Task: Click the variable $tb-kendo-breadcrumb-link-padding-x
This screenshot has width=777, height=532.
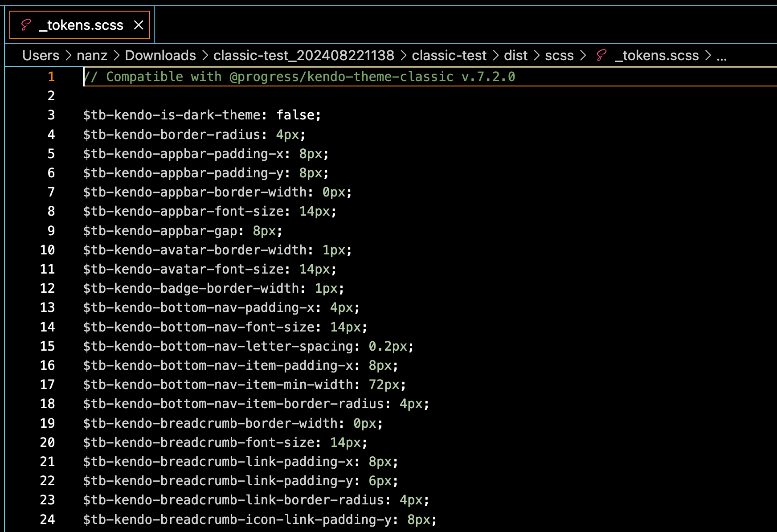Action: click(x=218, y=462)
